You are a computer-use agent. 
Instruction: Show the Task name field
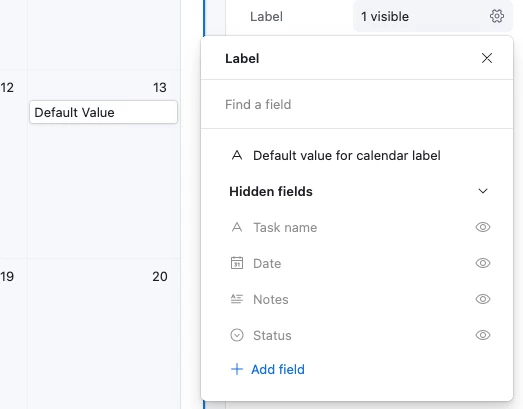[x=482, y=227]
